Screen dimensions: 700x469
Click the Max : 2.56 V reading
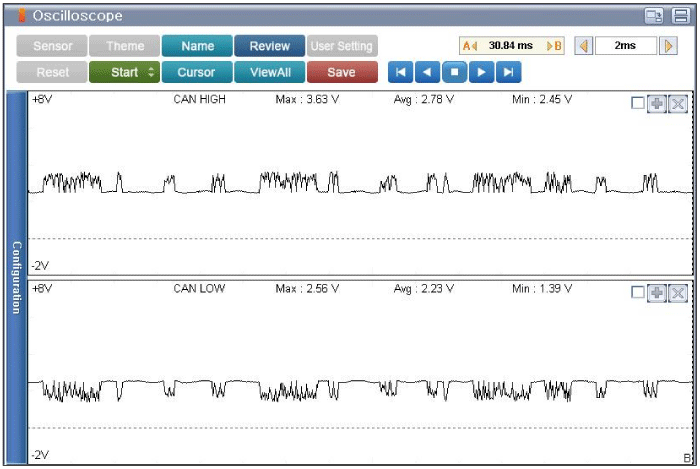(307, 289)
